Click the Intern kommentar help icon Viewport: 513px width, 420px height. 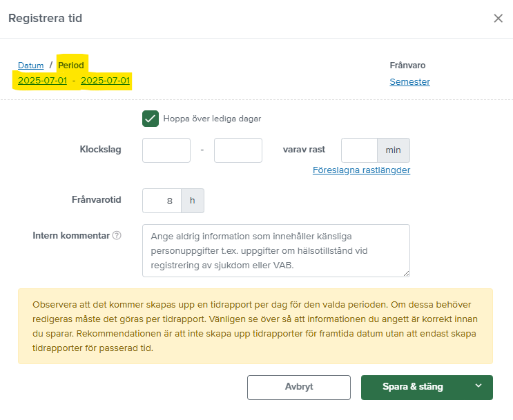[117, 235]
